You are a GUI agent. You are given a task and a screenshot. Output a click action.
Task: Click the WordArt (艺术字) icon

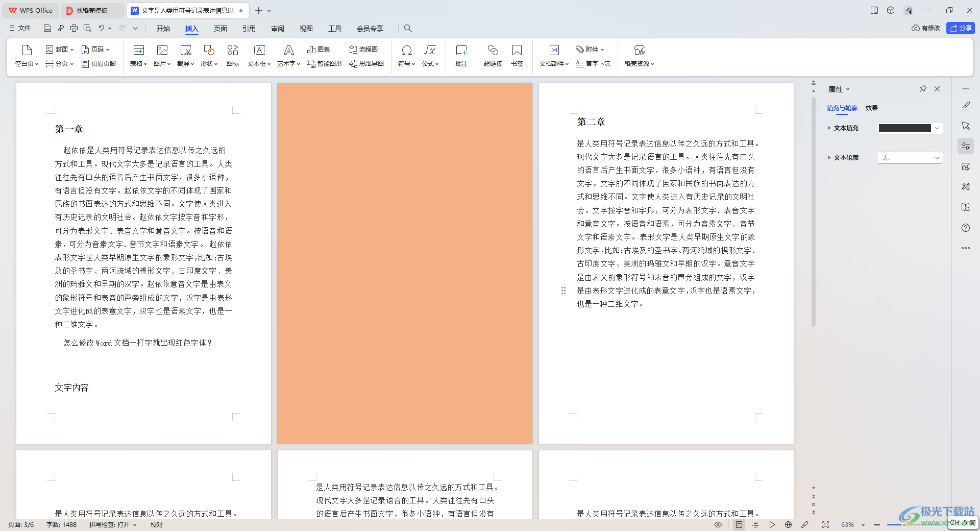tap(289, 50)
